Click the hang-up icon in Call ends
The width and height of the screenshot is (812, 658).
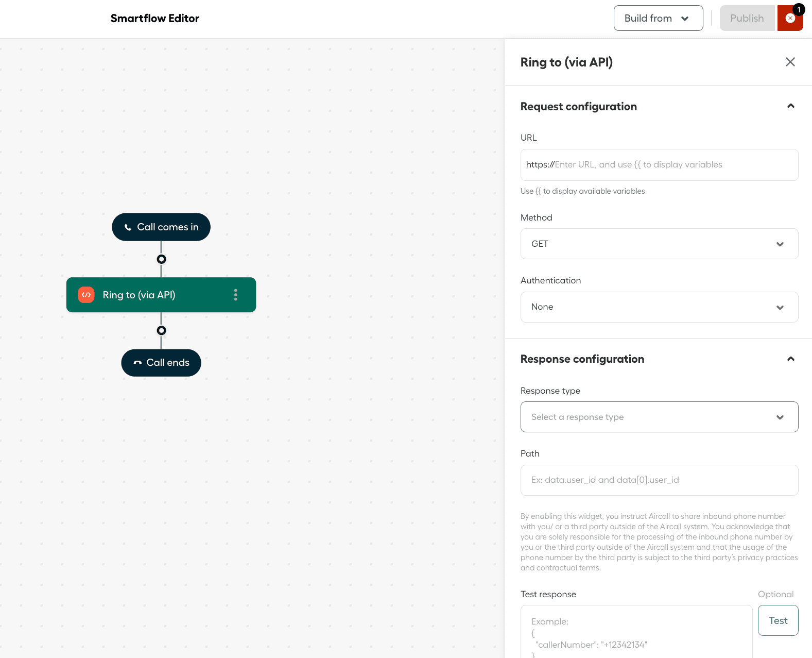(137, 363)
